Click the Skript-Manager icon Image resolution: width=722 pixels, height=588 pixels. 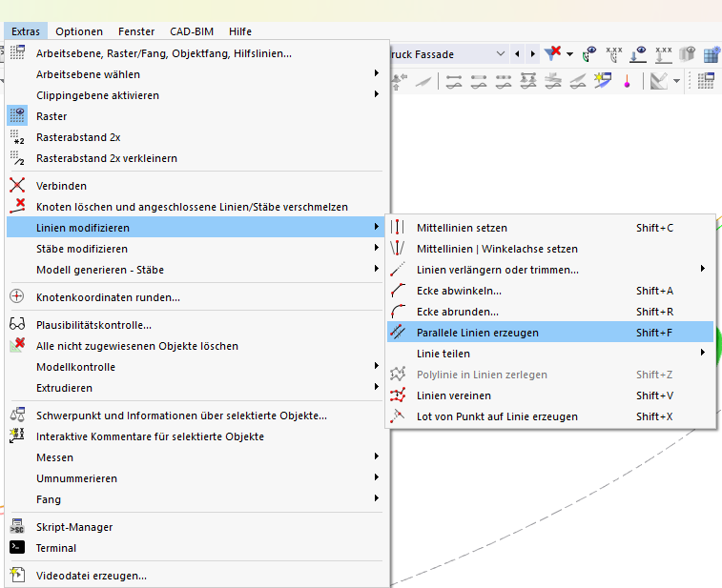click(17, 526)
